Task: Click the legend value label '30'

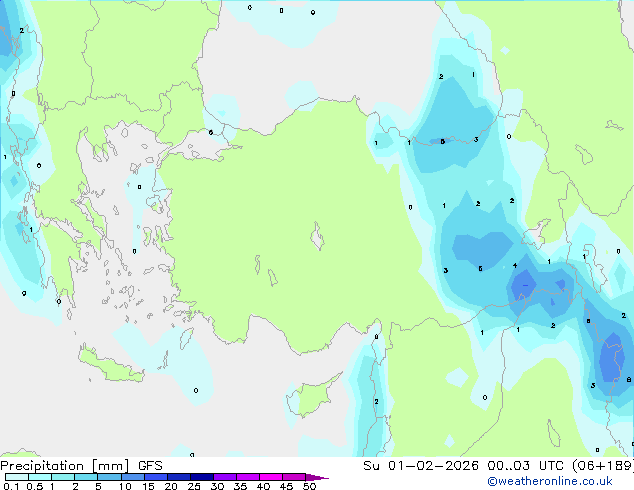Action: [217, 486]
